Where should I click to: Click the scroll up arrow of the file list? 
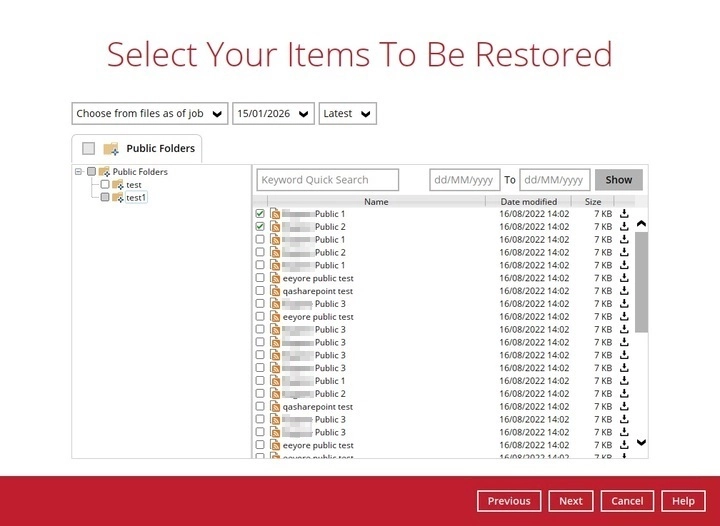(x=641, y=224)
